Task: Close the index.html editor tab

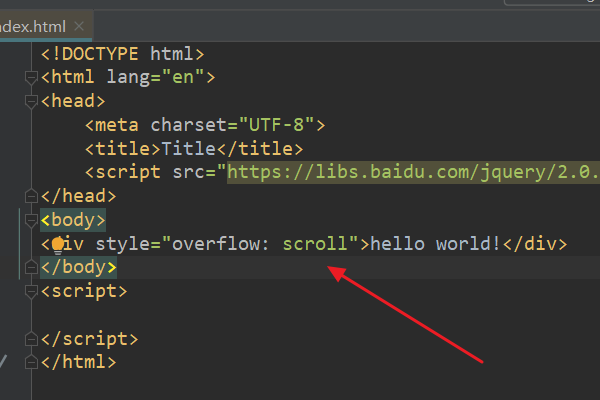Action: pos(80,24)
